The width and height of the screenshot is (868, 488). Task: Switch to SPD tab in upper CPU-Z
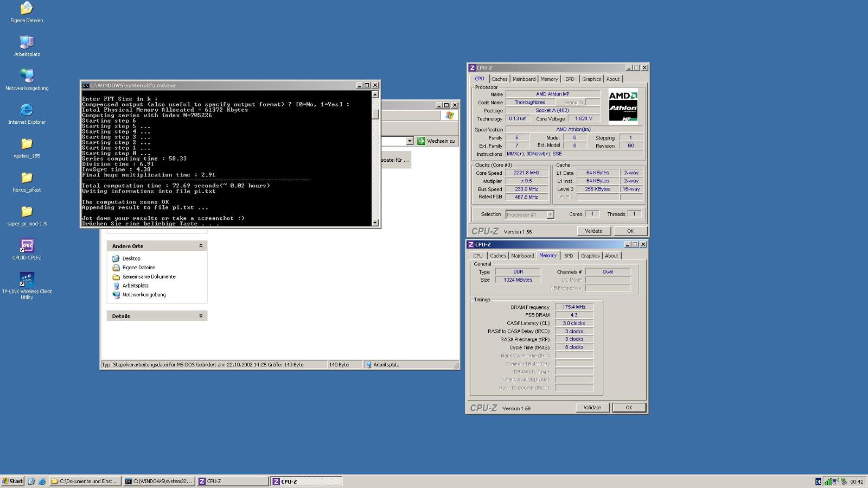[x=570, y=79]
